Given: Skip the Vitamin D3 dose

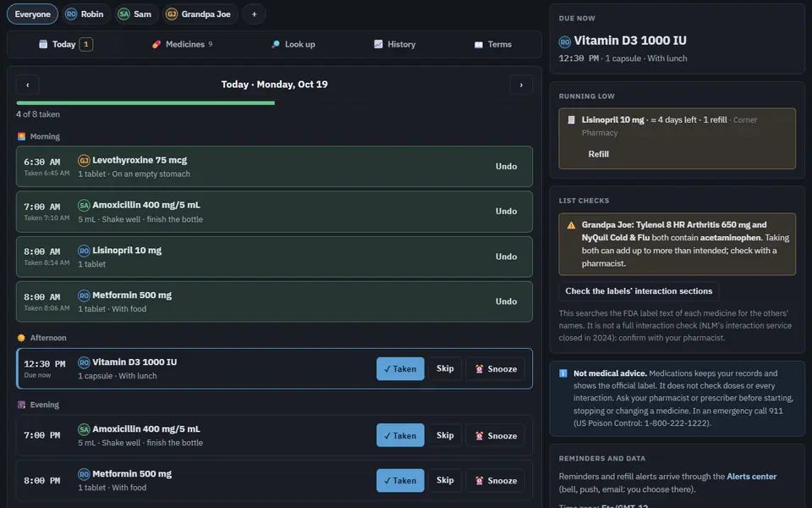Looking at the screenshot, I should pyautogui.click(x=445, y=369).
